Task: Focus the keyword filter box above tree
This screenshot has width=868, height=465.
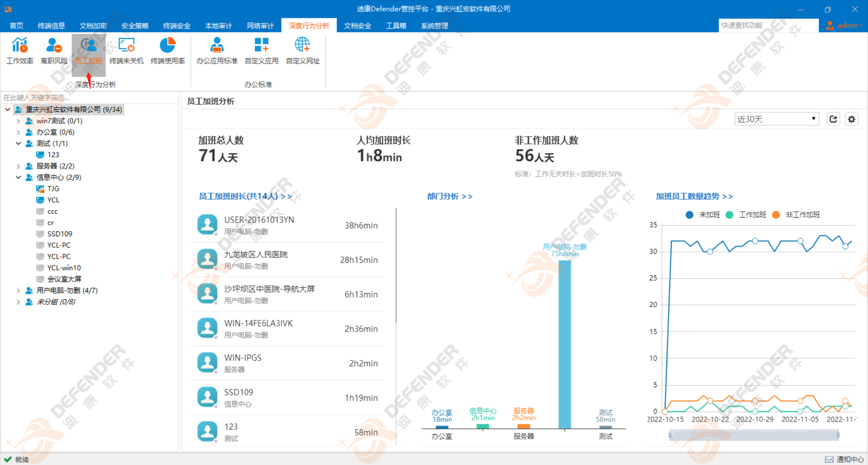Action: pos(90,97)
